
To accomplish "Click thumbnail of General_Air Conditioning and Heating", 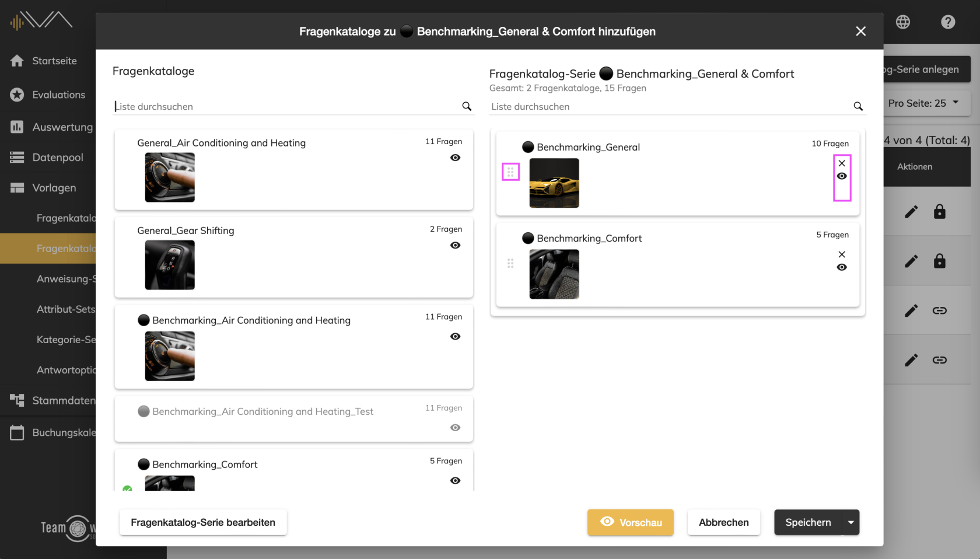I will pyautogui.click(x=170, y=177).
